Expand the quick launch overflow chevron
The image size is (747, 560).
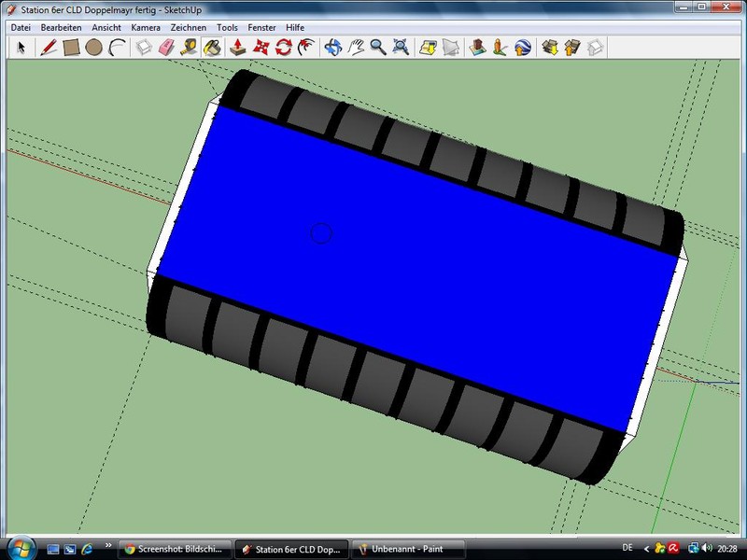pos(108,546)
